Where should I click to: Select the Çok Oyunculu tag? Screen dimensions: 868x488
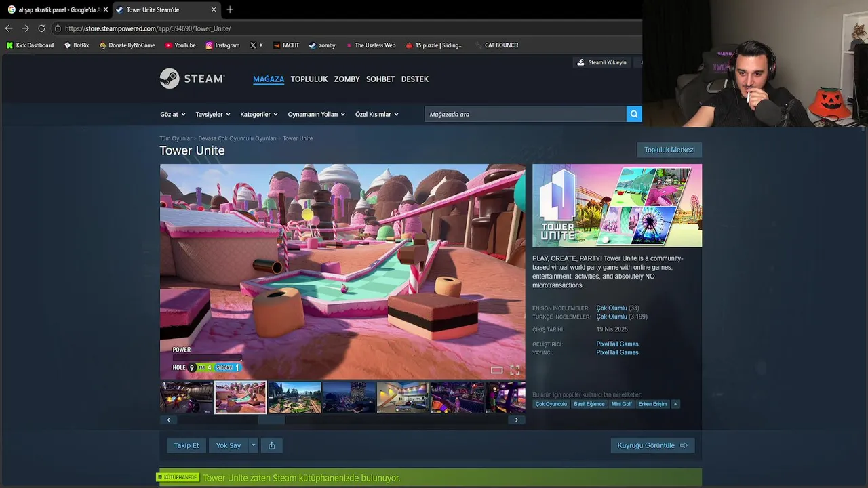pos(551,404)
